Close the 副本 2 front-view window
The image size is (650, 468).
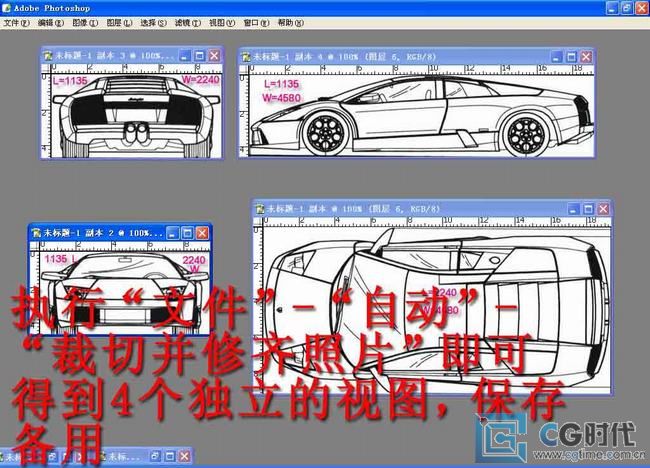[x=202, y=233]
